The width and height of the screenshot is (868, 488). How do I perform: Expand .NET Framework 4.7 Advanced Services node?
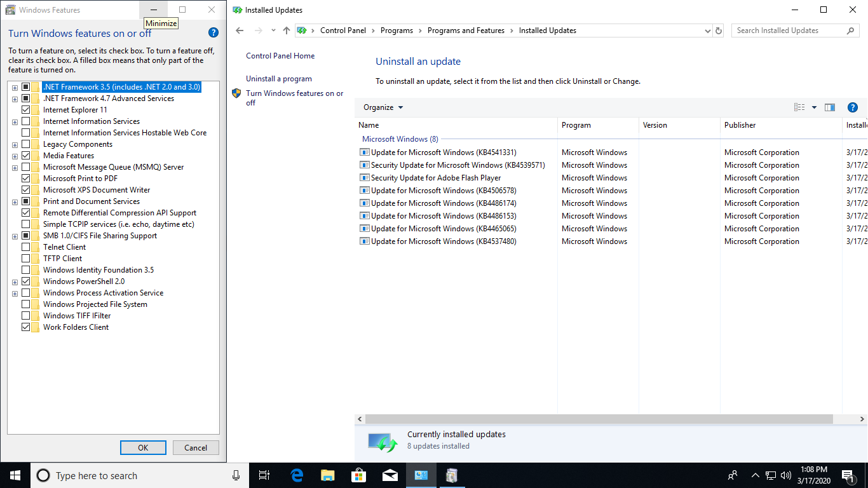click(x=15, y=99)
